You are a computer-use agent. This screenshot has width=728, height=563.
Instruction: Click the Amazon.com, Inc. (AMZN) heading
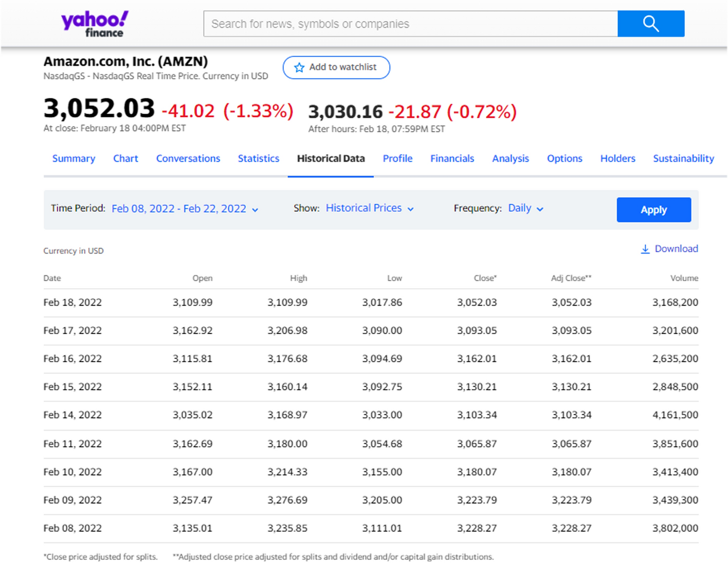point(125,61)
